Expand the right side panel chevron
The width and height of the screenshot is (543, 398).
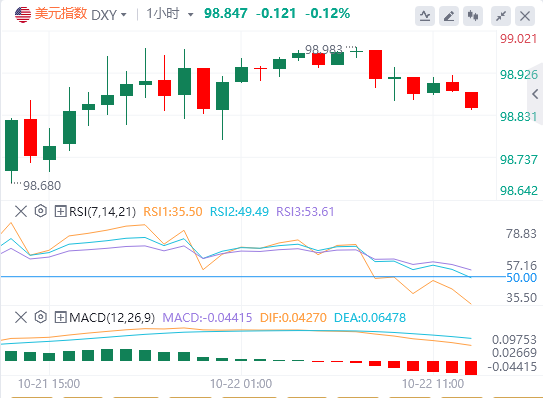[535, 94]
